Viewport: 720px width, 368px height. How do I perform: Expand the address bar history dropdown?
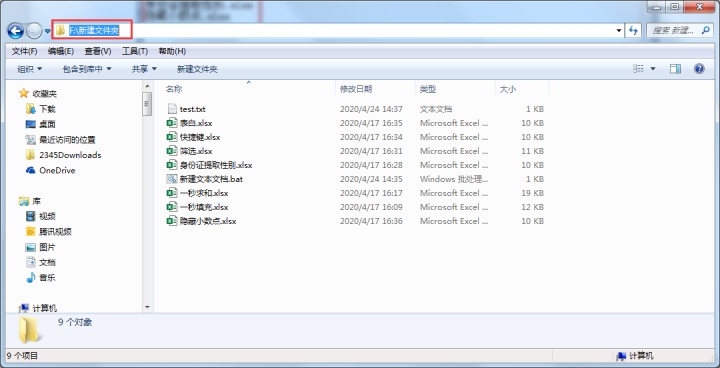pyautogui.click(x=619, y=31)
